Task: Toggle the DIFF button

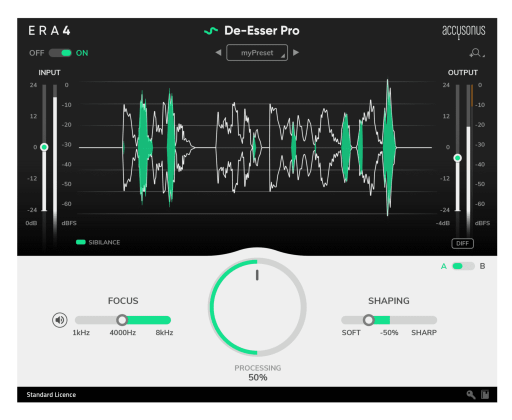Action: pos(462,243)
